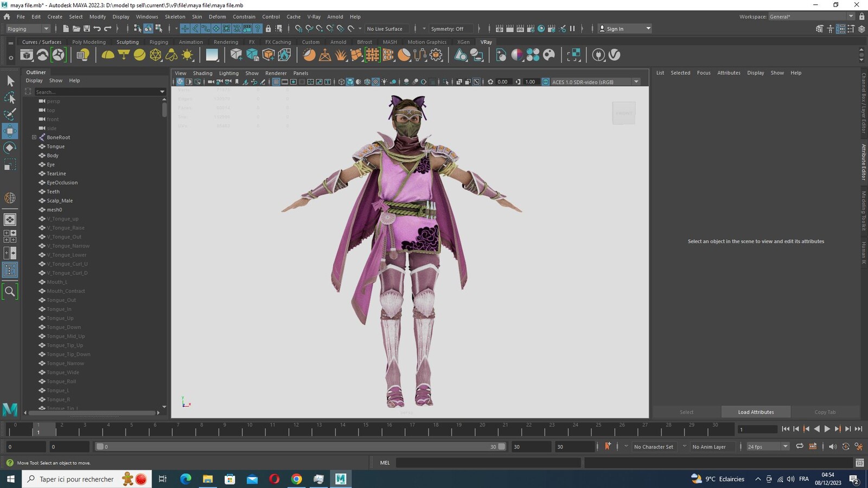The image size is (868, 488).
Task: Open the Workspace General dropdown
Action: click(x=812, y=17)
